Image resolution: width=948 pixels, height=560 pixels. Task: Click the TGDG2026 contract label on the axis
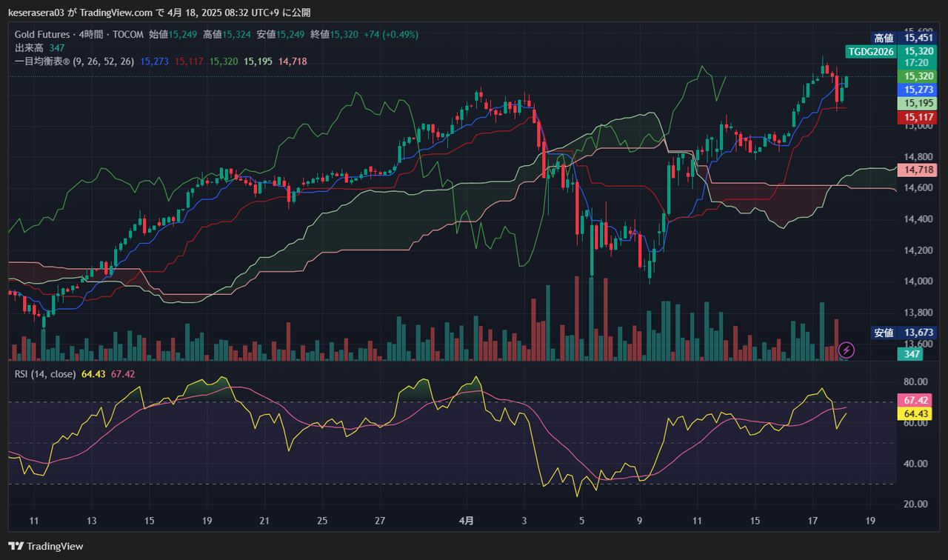point(870,51)
